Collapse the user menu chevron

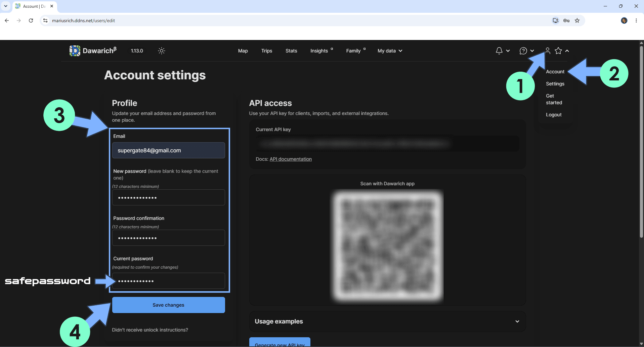(x=567, y=51)
